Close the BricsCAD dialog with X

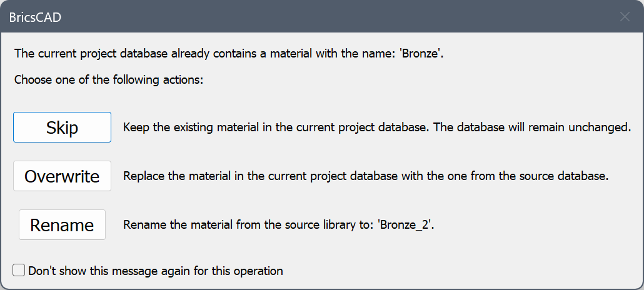(x=625, y=17)
